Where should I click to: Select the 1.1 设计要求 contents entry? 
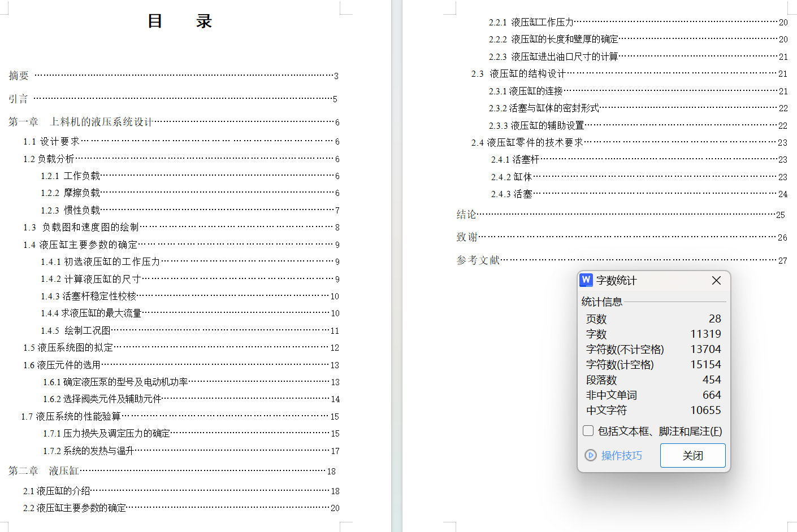pyautogui.click(x=51, y=142)
